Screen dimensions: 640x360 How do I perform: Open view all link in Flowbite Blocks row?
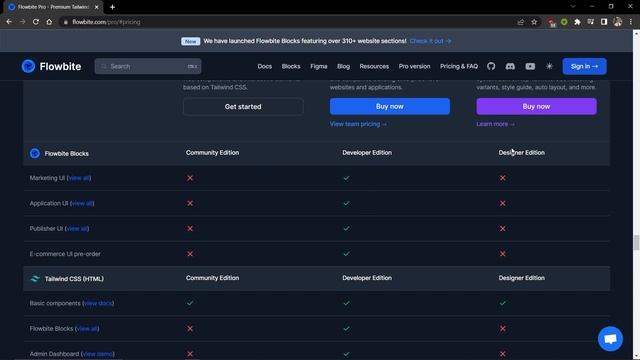coord(87,329)
